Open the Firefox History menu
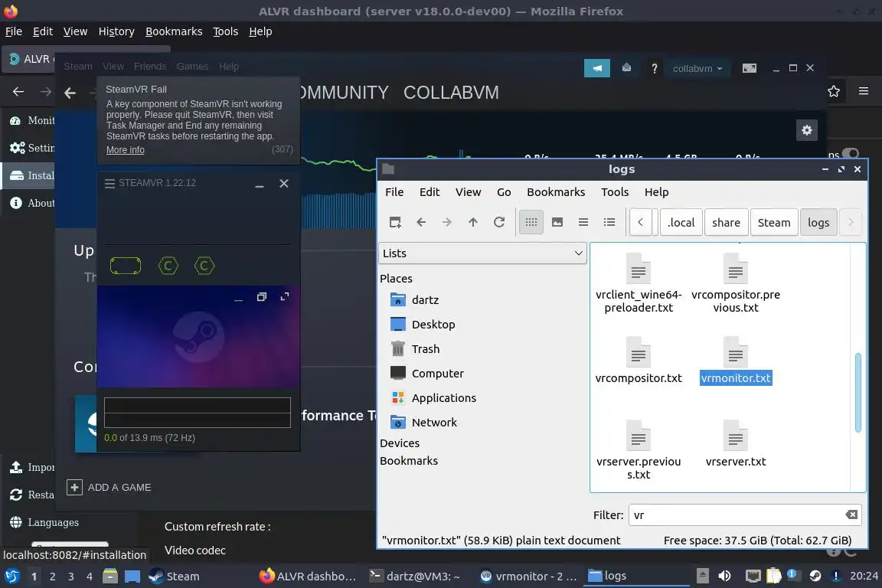 [116, 31]
